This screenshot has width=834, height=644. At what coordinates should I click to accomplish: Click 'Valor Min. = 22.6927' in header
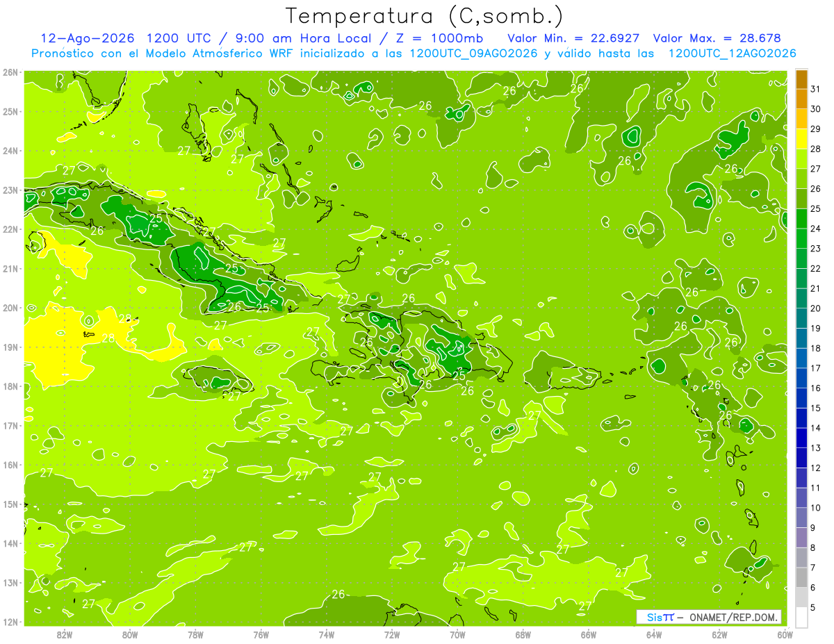pos(573,38)
